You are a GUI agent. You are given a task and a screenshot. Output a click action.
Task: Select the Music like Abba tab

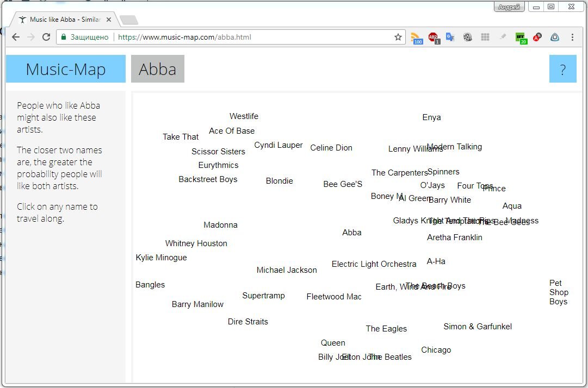[x=64, y=20]
